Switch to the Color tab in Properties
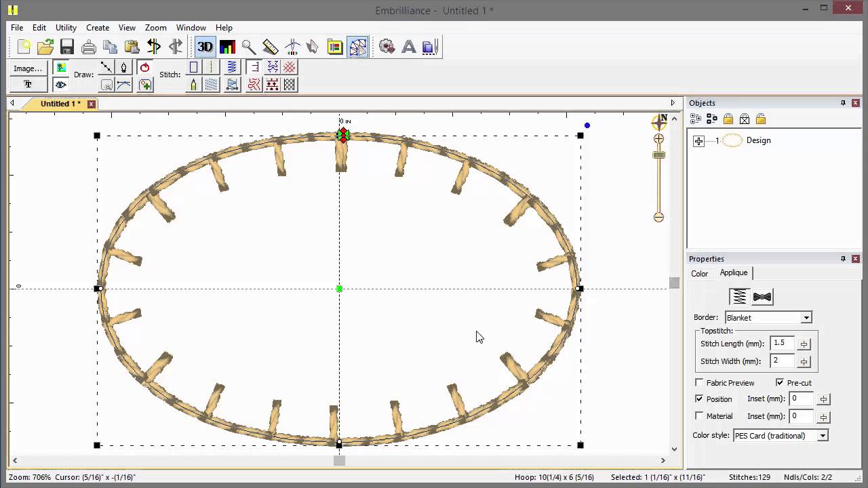Image resolution: width=868 pixels, height=488 pixels. coord(699,274)
